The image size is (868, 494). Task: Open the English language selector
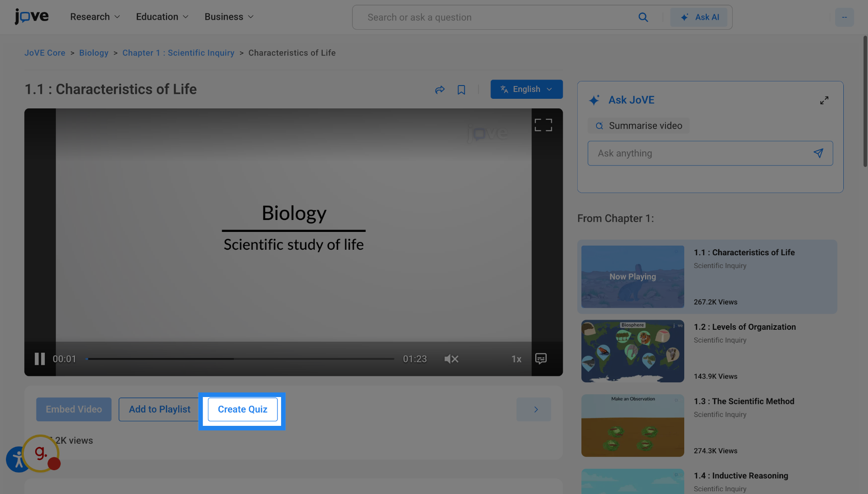point(526,89)
